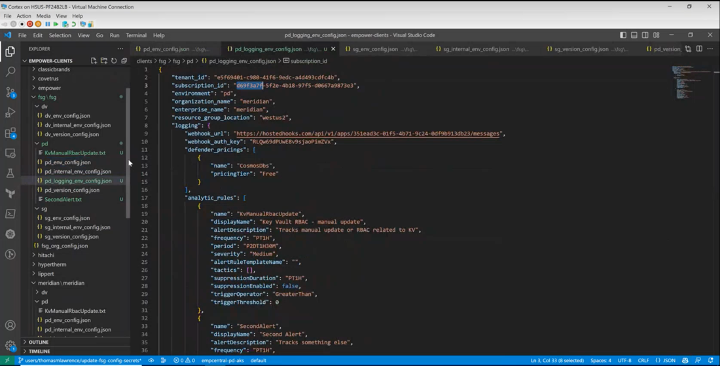Toggle the bottom panel layout icon
This screenshot has width=720, height=366.
point(634,35)
